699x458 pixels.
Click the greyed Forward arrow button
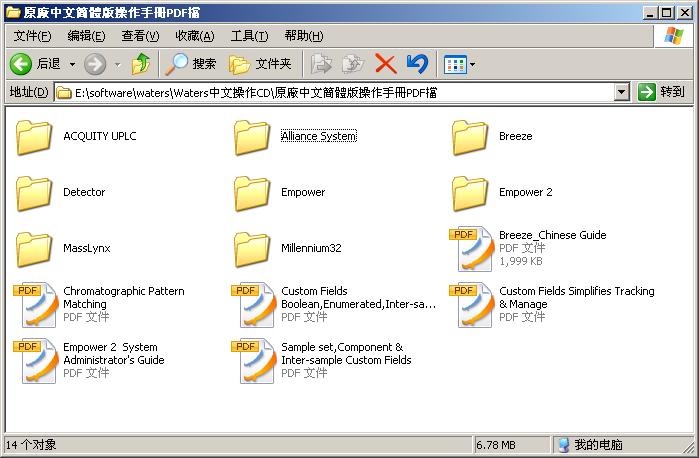[95, 64]
